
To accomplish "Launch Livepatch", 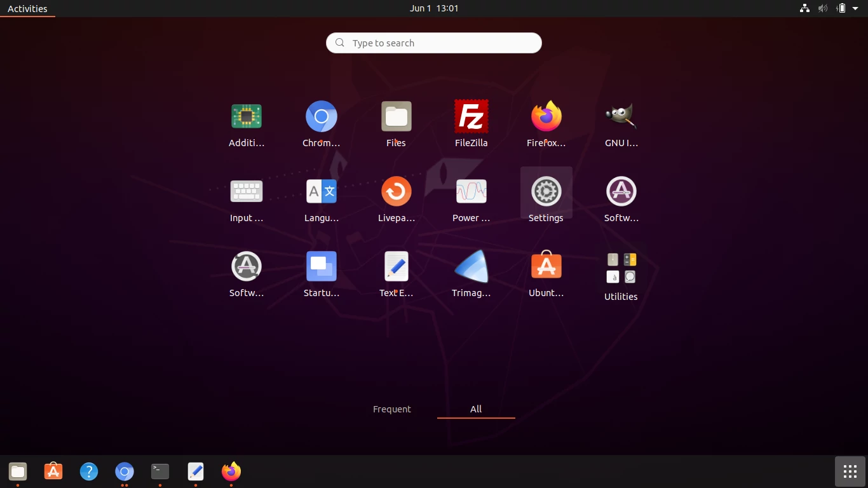I will click(397, 200).
